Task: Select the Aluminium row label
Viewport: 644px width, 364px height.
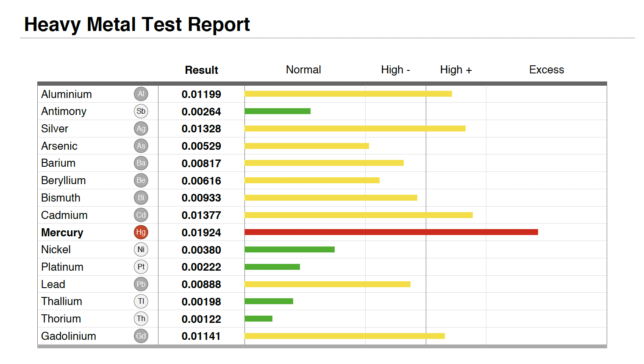Action: [67, 94]
